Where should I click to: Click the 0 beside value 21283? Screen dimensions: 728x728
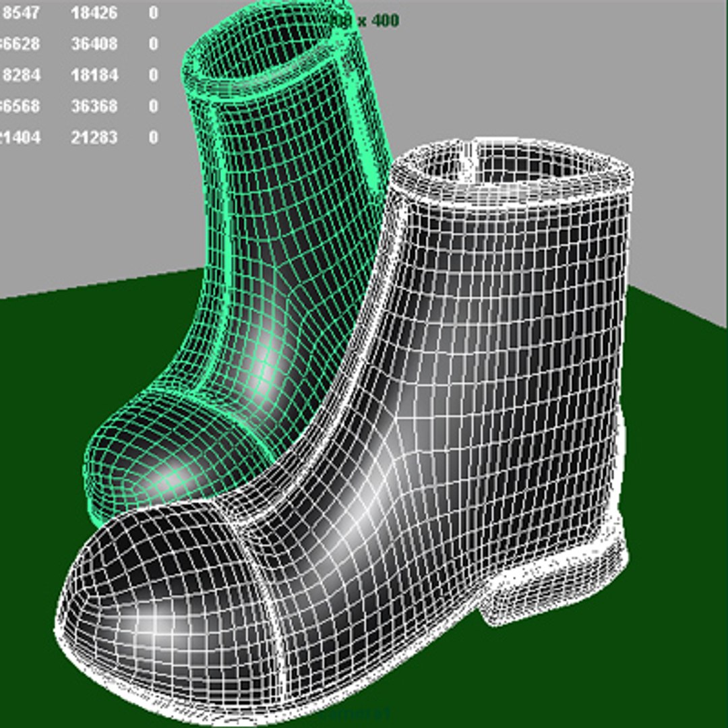point(154,137)
